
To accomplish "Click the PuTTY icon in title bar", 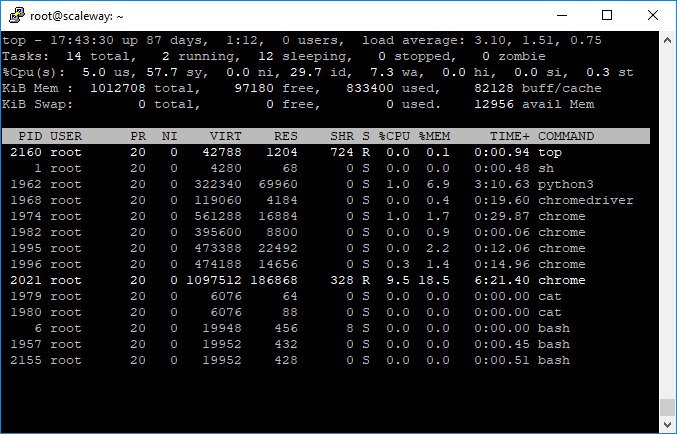I will coord(16,16).
